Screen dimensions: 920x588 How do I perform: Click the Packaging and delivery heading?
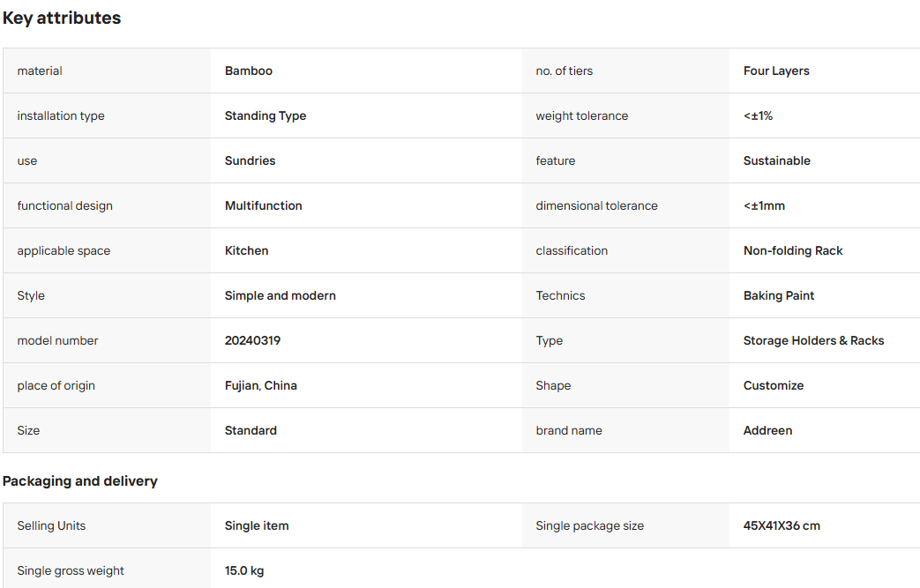[x=79, y=481]
